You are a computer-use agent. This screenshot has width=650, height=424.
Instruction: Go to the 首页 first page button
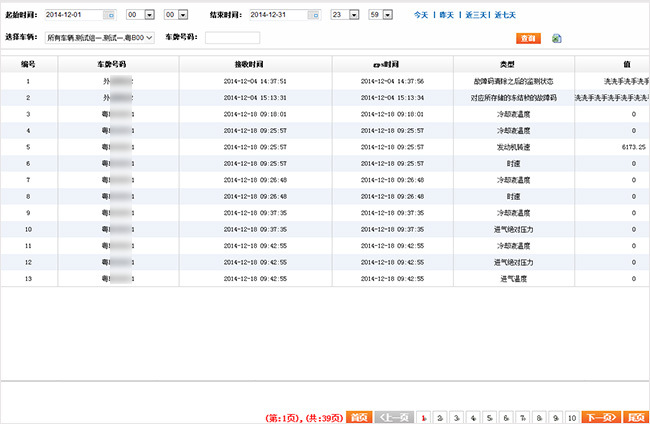[x=359, y=417]
